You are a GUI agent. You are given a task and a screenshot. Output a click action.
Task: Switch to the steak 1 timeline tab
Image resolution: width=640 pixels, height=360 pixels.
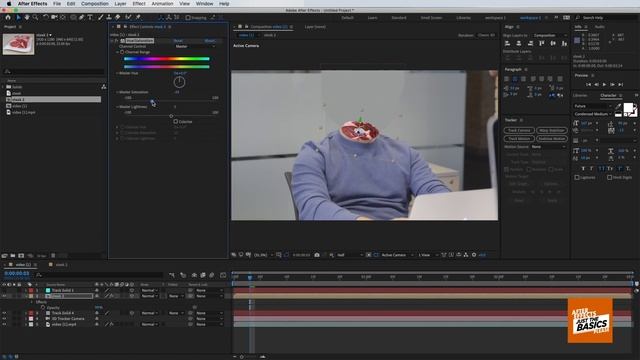(61, 265)
